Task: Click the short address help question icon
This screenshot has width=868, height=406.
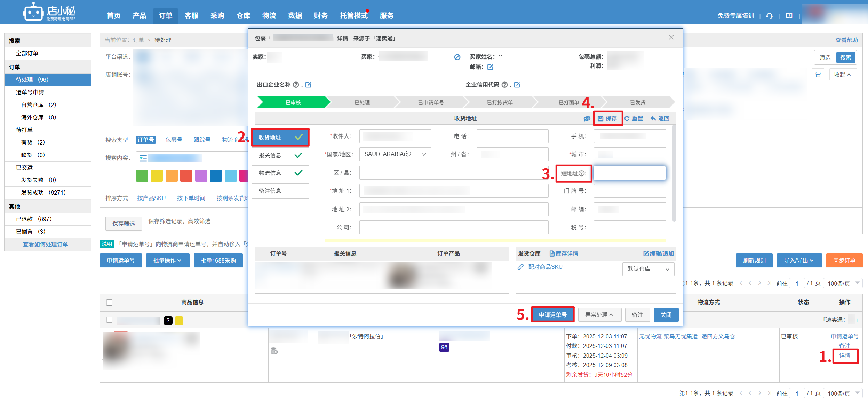Action: (x=581, y=173)
